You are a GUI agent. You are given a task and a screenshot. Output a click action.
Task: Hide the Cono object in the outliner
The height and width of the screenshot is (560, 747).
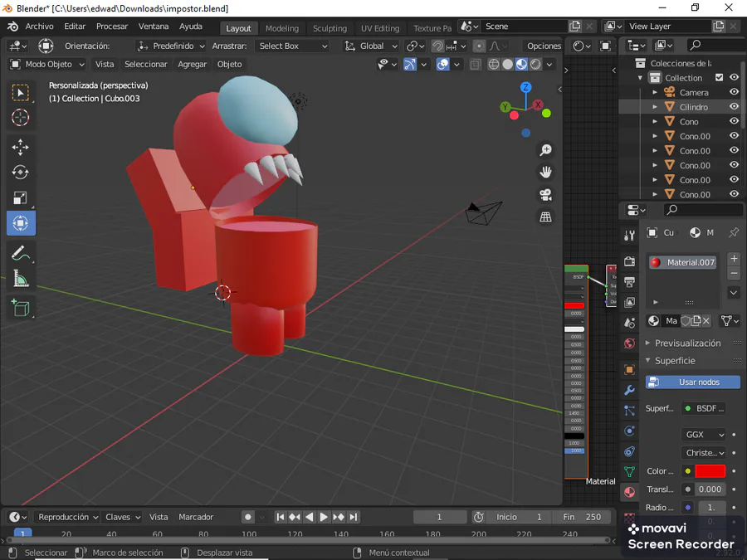pyautogui.click(x=735, y=121)
